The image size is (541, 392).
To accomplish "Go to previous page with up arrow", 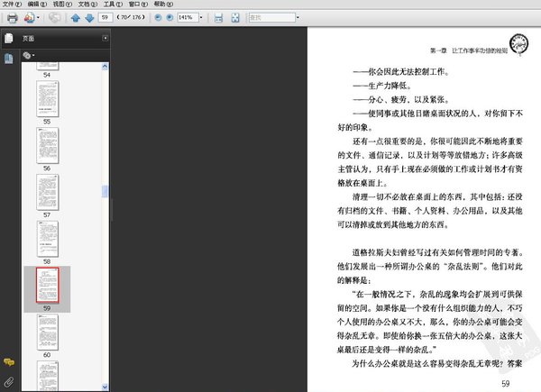I will (x=75, y=17).
